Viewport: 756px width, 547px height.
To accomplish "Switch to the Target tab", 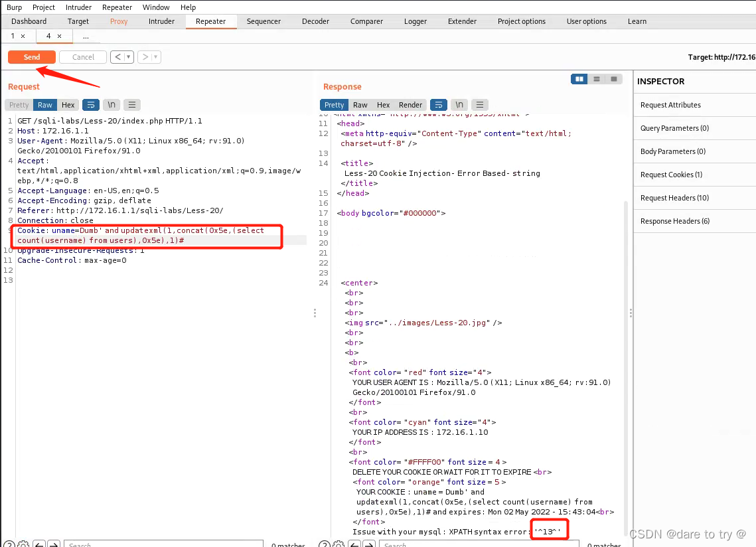I will pos(78,21).
